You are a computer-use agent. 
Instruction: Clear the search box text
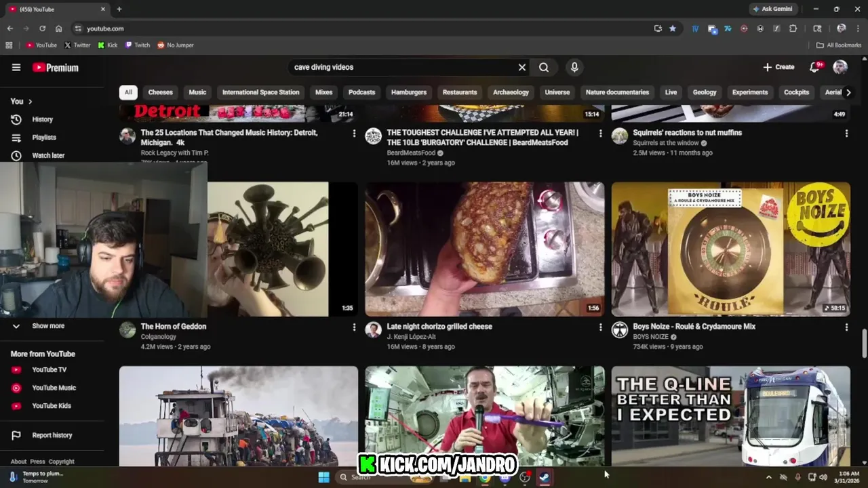point(522,67)
